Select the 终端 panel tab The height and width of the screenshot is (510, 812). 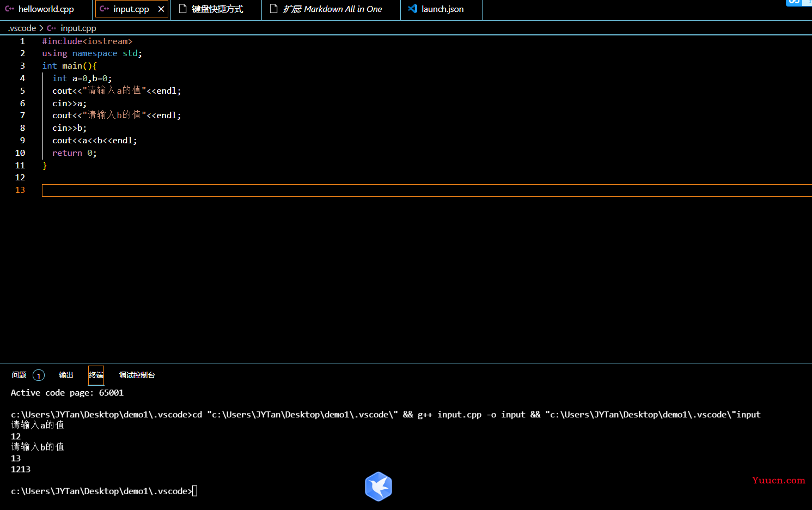(96, 375)
